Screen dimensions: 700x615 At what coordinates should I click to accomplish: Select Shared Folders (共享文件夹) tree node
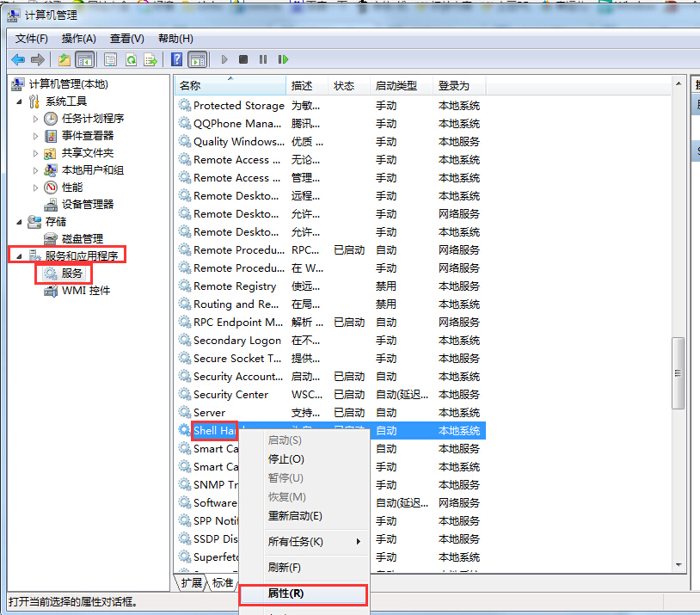(x=88, y=153)
